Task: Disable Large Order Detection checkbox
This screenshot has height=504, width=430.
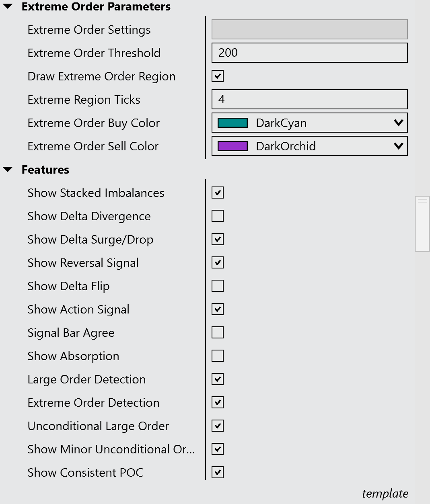Action: click(x=218, y=379)
